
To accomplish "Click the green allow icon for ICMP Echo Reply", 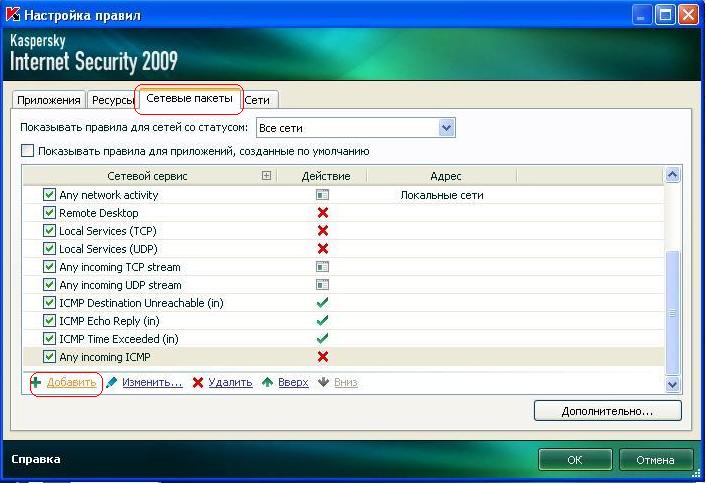I will click(322, 321).
